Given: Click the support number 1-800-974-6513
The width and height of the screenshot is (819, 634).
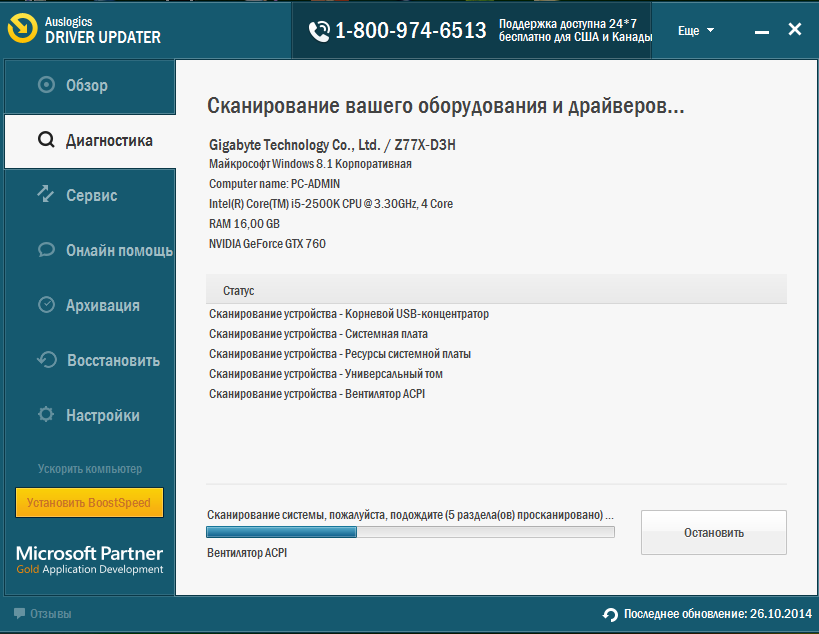Looking at the screenshot, I should [x=411, y=31].
